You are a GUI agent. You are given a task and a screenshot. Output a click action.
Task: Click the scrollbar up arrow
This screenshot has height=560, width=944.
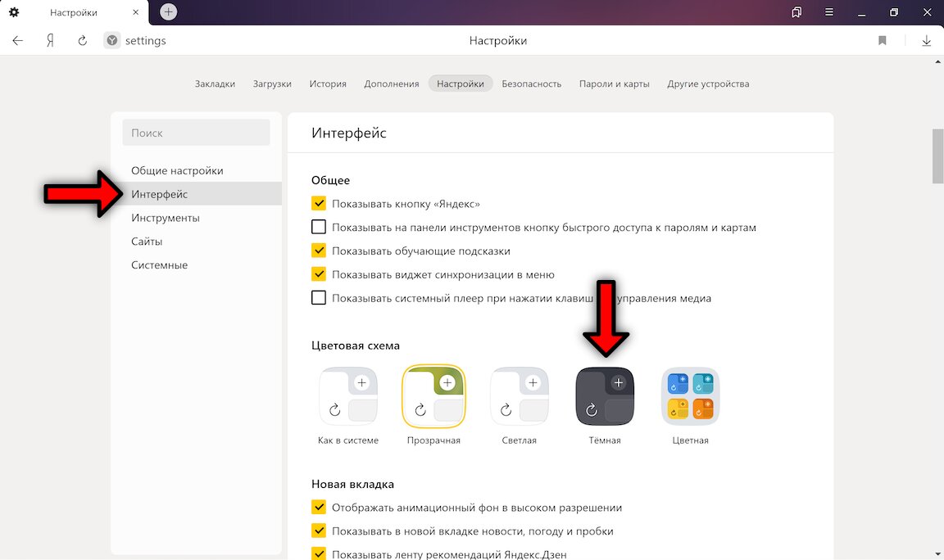click(x=938, y=62)
